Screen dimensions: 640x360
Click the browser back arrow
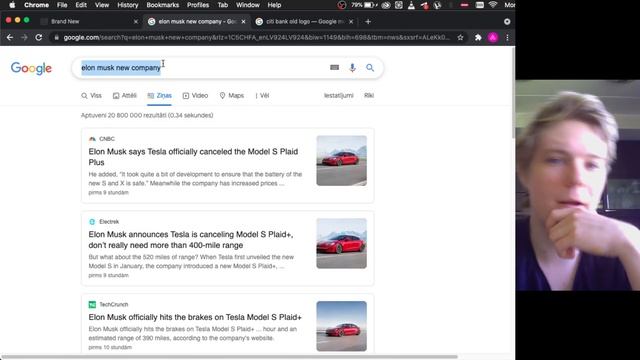[10, 38]
